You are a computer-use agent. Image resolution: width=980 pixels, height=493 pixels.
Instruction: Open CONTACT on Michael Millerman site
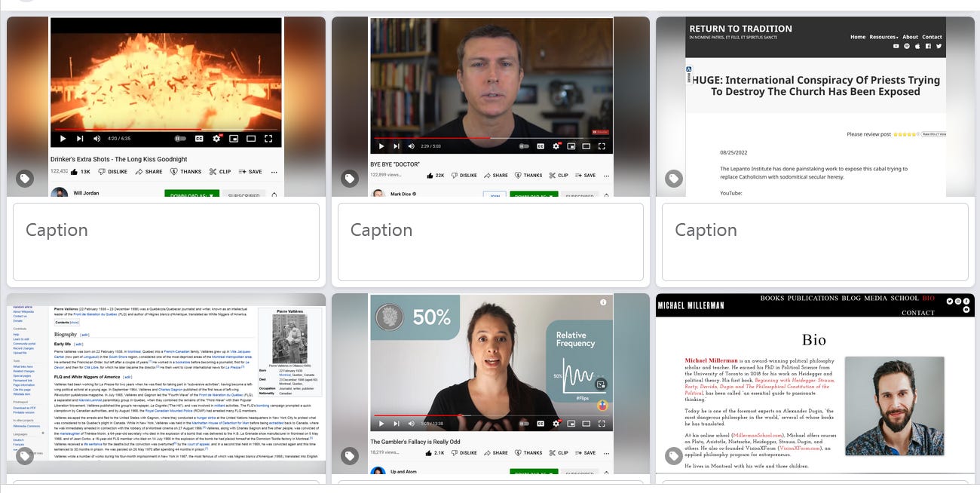pyautogui.click(x=918, y=313)
